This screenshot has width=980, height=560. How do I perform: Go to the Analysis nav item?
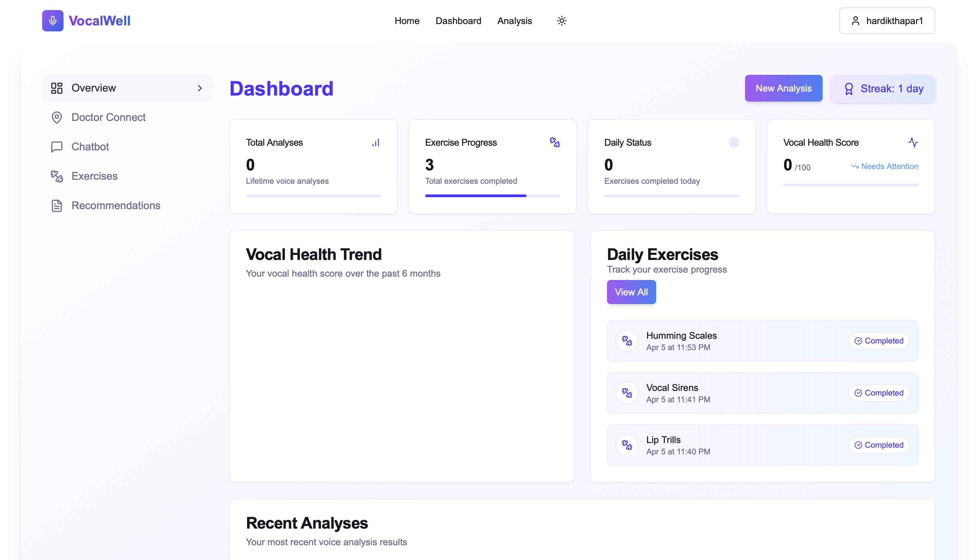click(514, 21)
